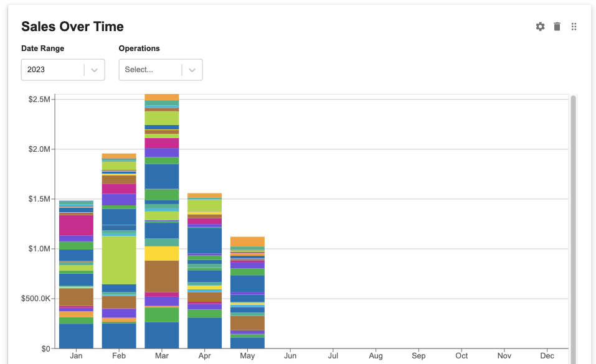This screenshot has height=364, width=596.
Task: Click the orange top segment of May bar
Action: pos(247,241)
